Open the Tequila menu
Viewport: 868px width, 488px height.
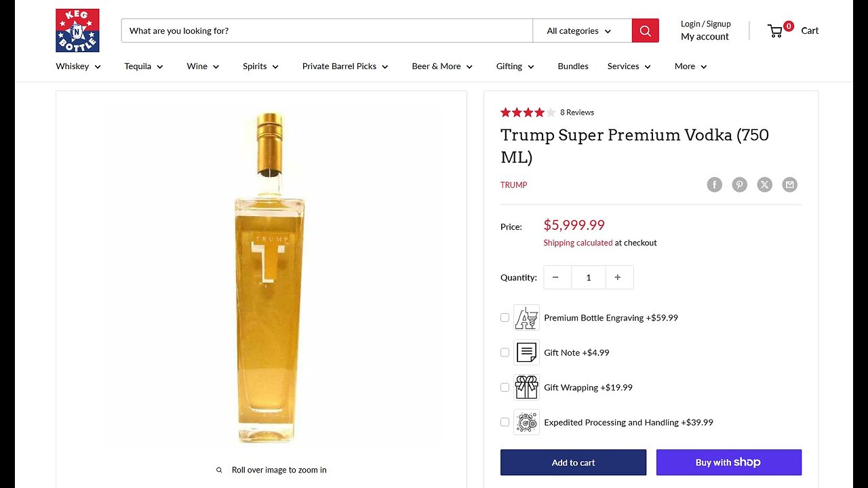tap(143, 66)
